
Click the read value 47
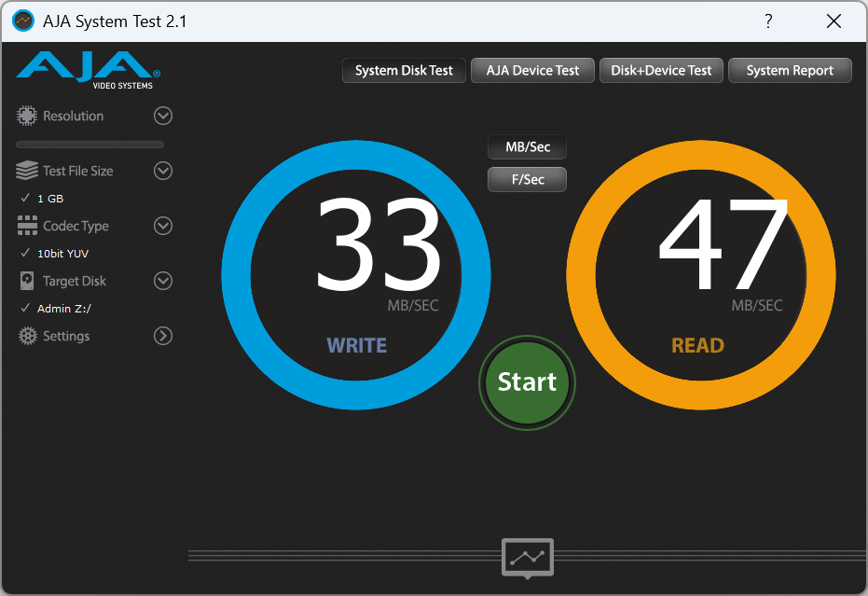pyautogui.click(x=723, y=244)
